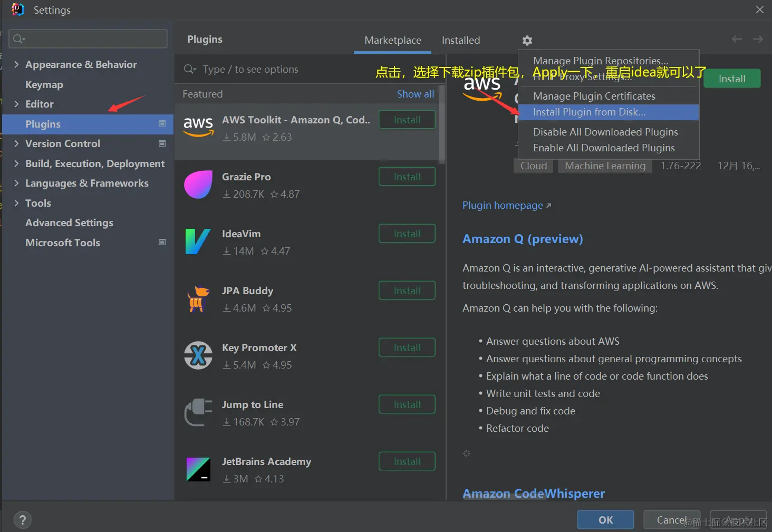Select the Grazie Pro plugin name
772x532 pixels.
pyautogui.click(x=246, y=177)
